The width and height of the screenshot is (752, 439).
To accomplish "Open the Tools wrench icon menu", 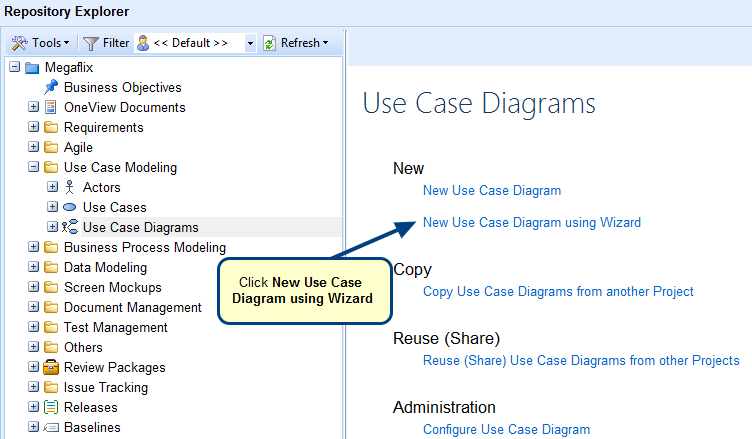I will coord(20,43).
